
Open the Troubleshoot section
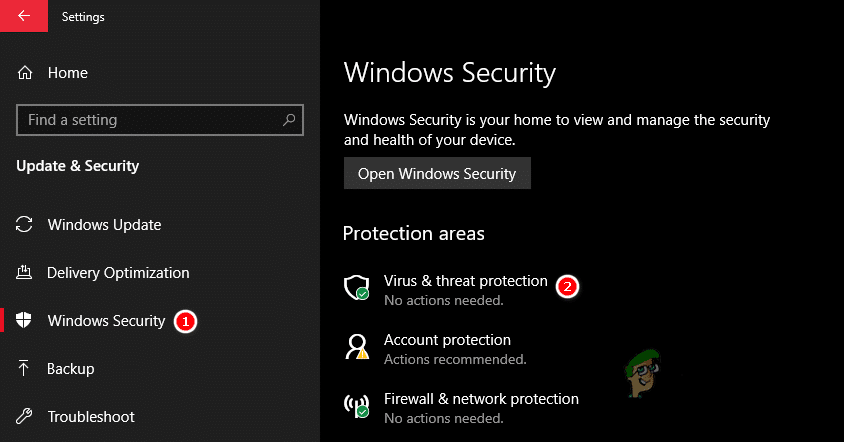pyautogui.click(x=91, y=417)
